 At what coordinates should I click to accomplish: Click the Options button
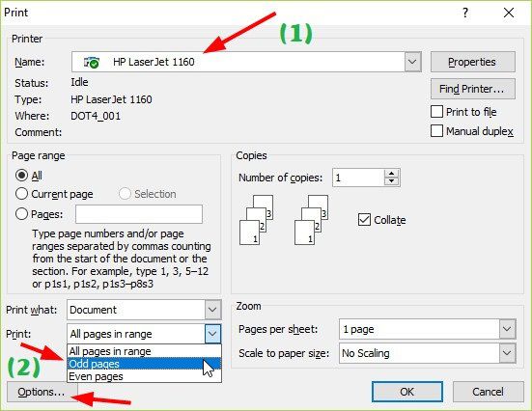(42, 392)
